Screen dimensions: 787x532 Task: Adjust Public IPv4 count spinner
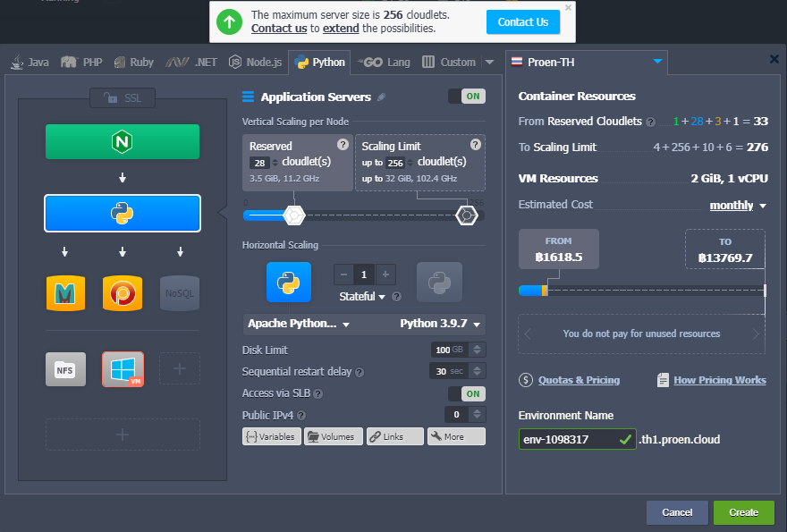tap(478, 414)
